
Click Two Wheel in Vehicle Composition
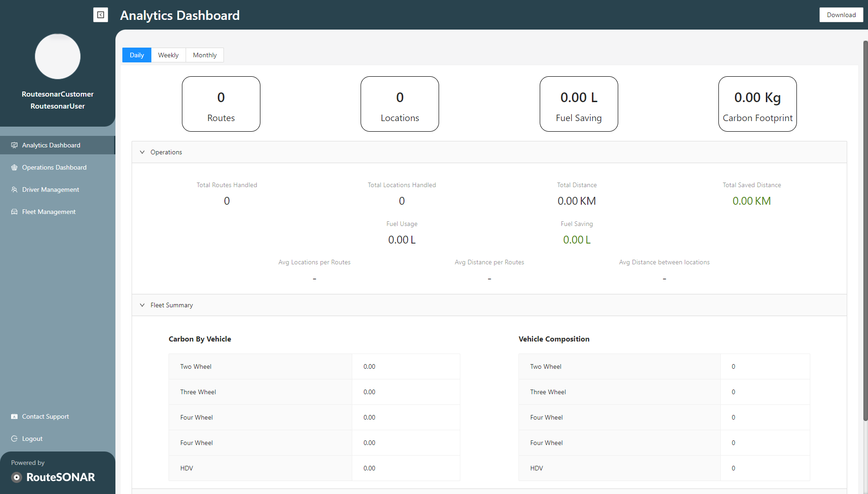[x=546, y=366]
